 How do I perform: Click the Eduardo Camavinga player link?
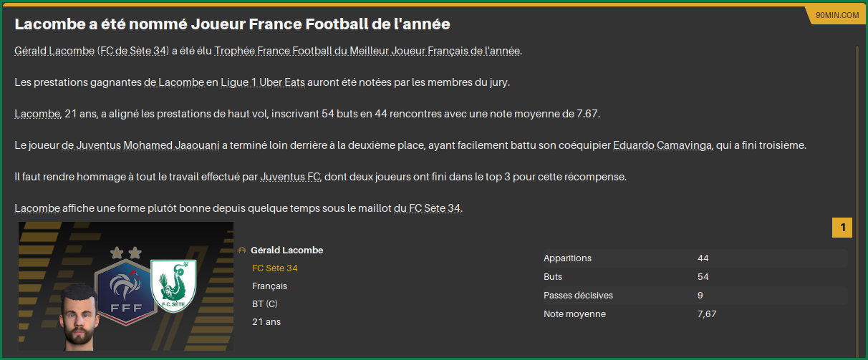tap(662, 145)
